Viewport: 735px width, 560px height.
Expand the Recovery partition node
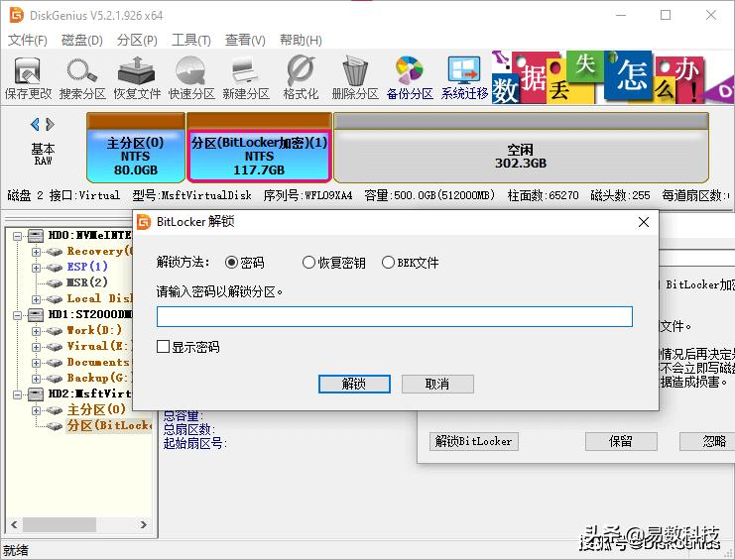[36, 252]
